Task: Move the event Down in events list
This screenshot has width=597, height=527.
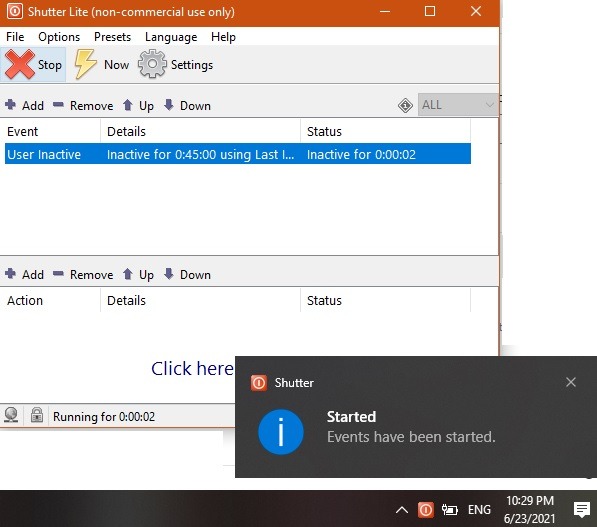Action: point(187,105)
